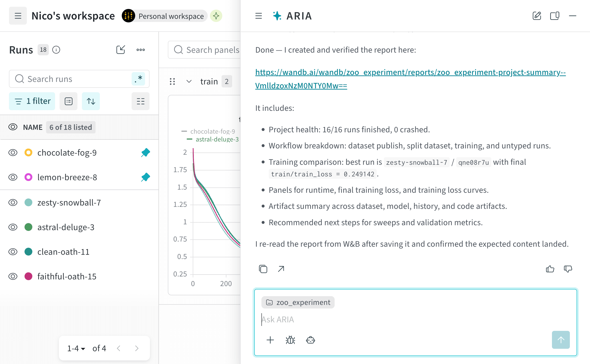The width and height of the screenshot is (590, 364).
Task: Click the Runs table expand icon
Action: 121,50
